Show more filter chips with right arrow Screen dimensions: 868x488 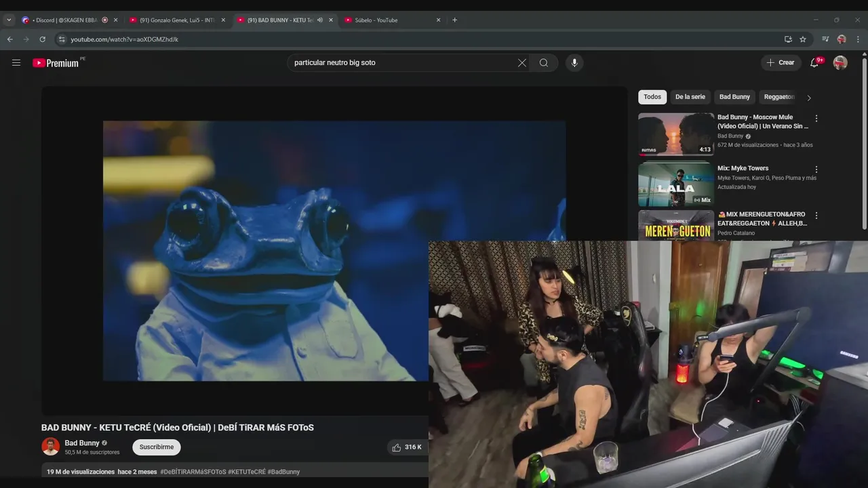point(808,98)
